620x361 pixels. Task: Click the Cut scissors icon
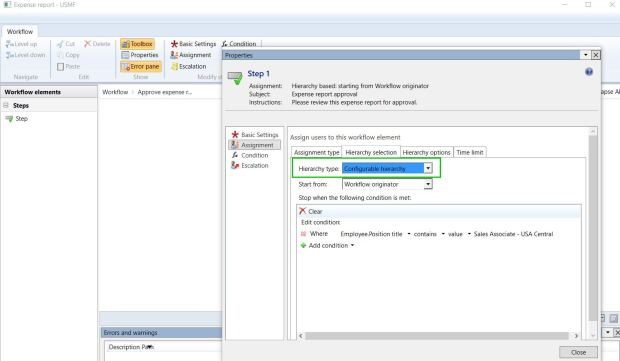pyautogui.click(x=60, y=44)
